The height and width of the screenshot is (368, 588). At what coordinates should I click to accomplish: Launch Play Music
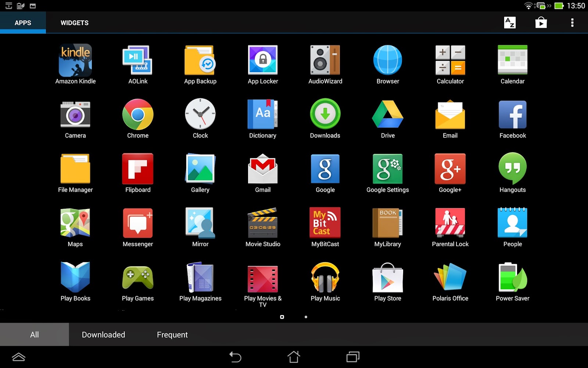[x=325, y=282]
